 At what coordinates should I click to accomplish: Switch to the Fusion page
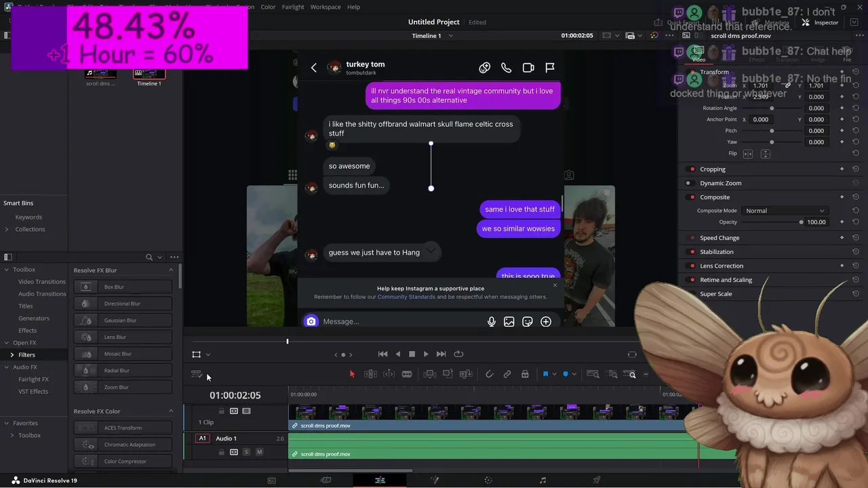click(x=434, y=481)
